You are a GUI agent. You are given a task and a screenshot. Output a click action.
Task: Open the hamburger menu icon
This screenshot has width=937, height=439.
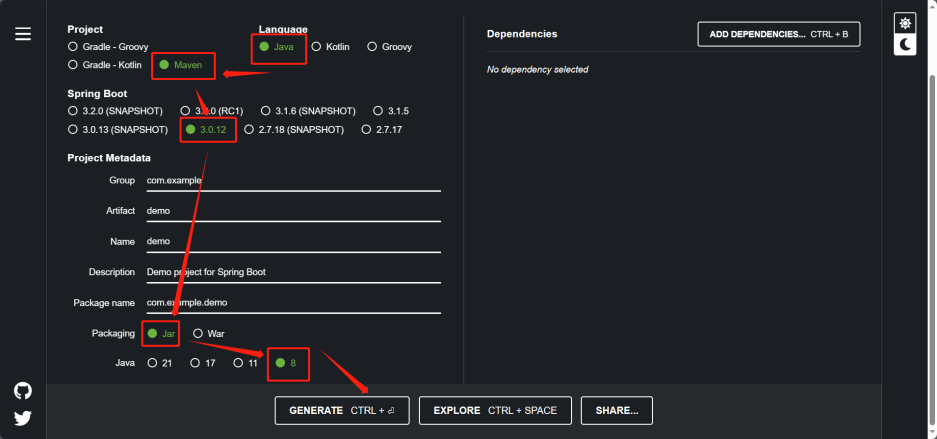point(23,34)
